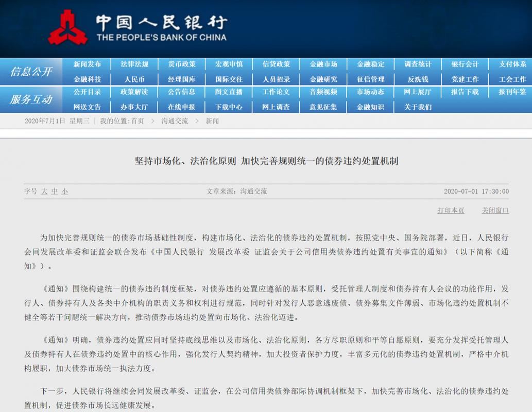The image size is (532, 412).
Task: Open the 货币政策 menu item
Action: pyautogui.click(x=181, y=64)
